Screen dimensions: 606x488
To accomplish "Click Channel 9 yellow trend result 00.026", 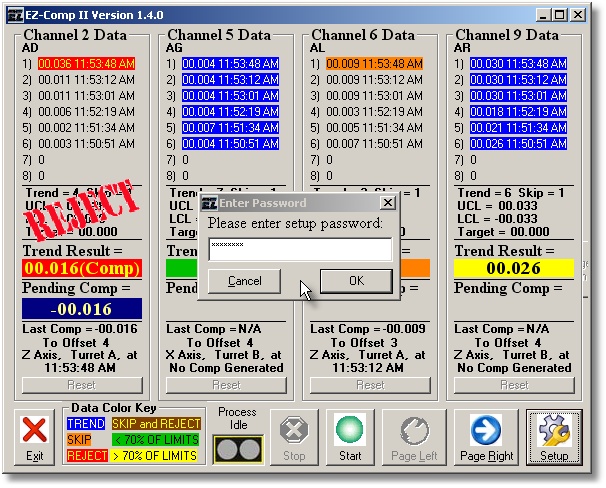I will [514, 269].
